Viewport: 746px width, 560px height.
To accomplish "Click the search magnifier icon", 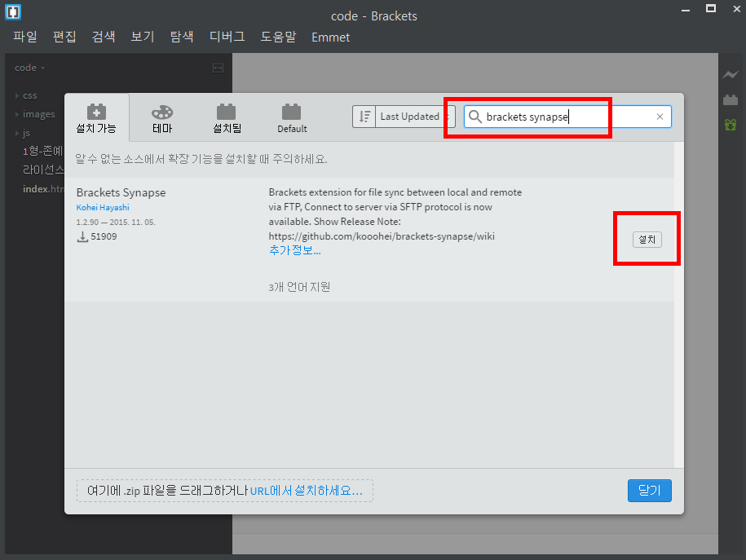I will (475, 117).
